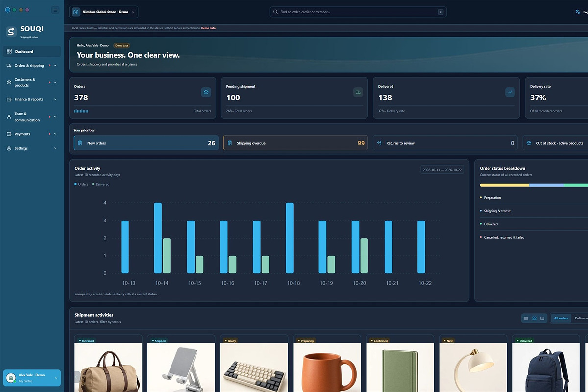
Task: Open the New orders priority tile
Action: pos(146,143)
